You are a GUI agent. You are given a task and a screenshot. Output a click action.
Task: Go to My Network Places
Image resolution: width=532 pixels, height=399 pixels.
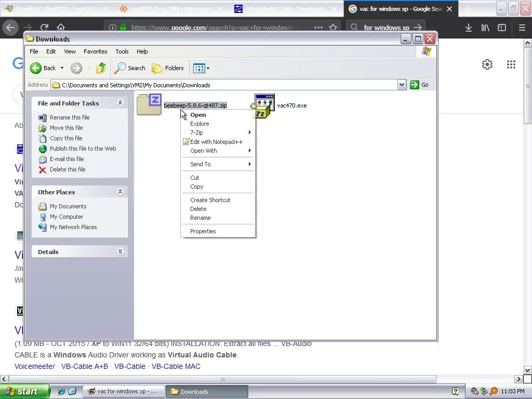(68, 228)
